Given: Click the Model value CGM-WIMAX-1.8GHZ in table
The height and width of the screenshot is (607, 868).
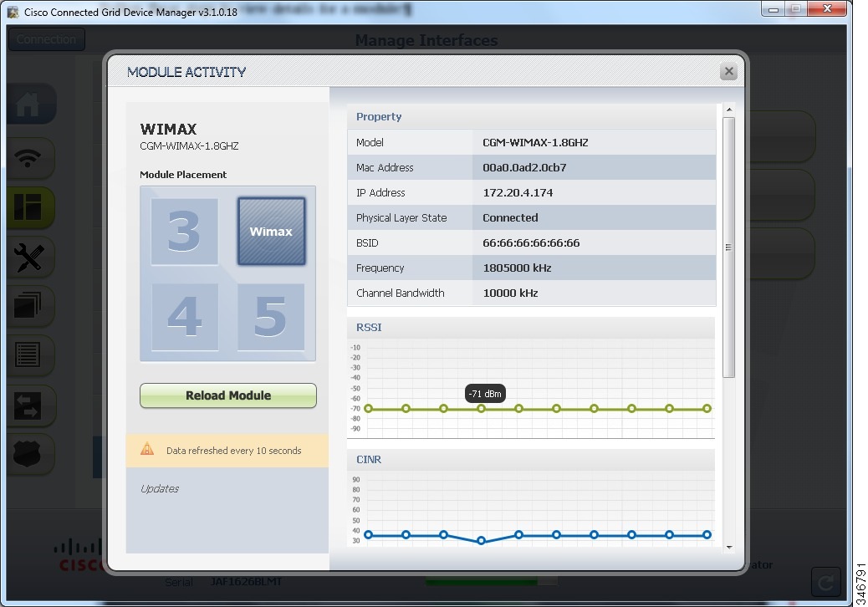Looking at the screenshot, I should [535, 143].
